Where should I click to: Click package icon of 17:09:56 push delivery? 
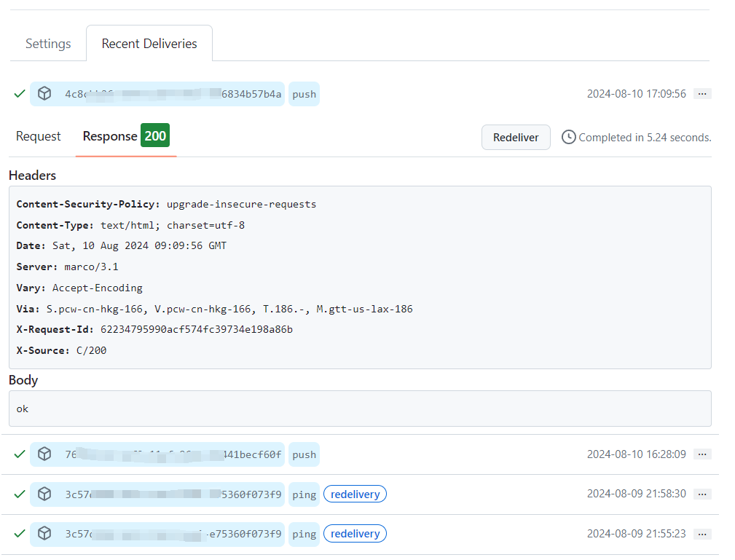coord(44,94)
